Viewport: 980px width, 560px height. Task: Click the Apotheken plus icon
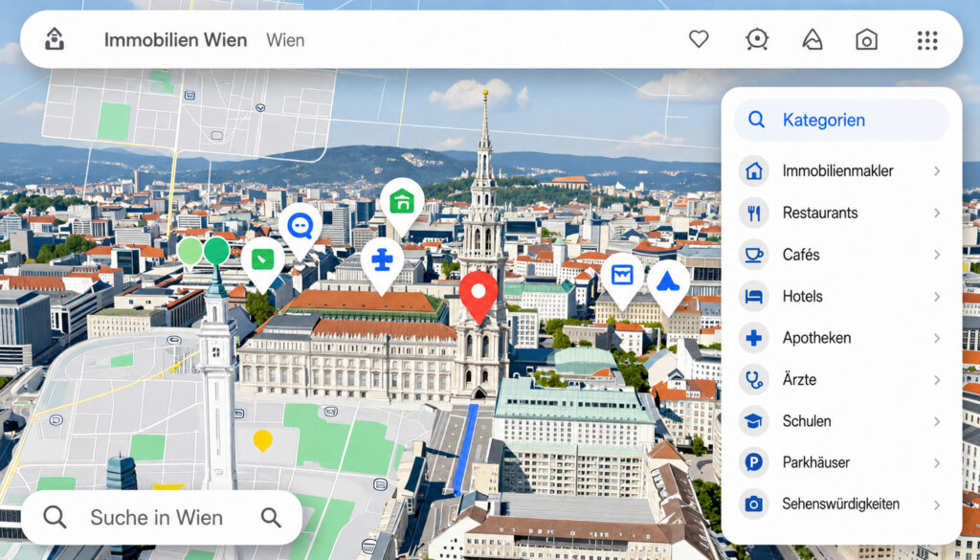[754, 338]
